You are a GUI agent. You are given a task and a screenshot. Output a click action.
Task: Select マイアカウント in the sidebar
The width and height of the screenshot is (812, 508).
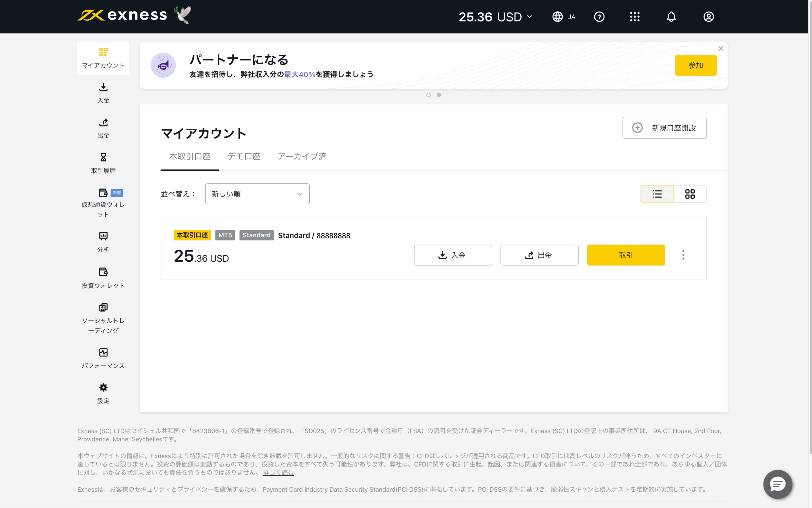click(103, 58)
